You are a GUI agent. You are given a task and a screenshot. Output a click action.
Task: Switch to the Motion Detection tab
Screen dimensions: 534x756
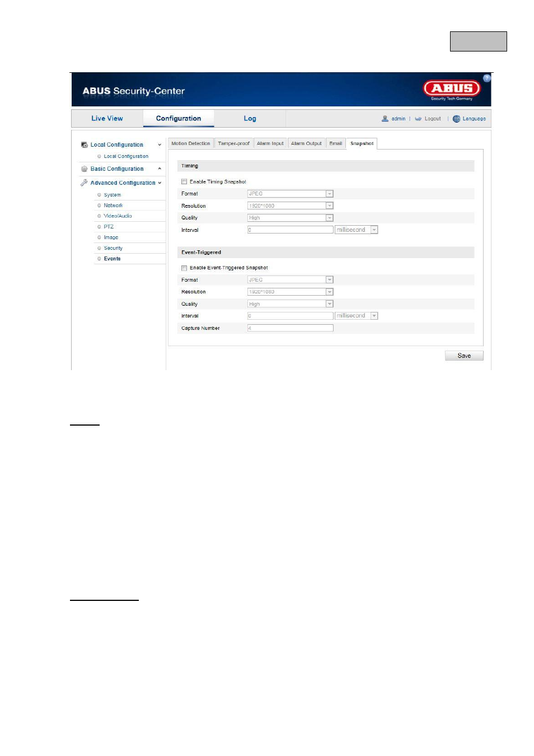click(191, 143)
